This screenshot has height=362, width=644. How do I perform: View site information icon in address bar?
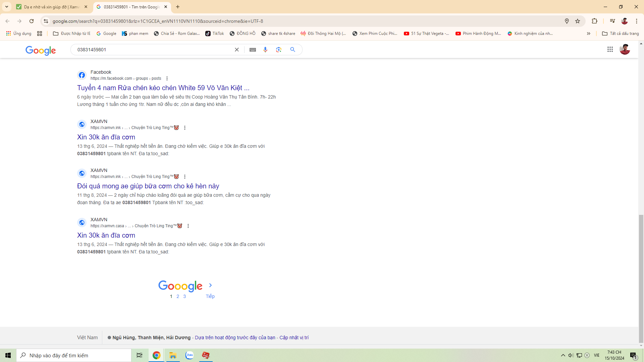point(46,21)
